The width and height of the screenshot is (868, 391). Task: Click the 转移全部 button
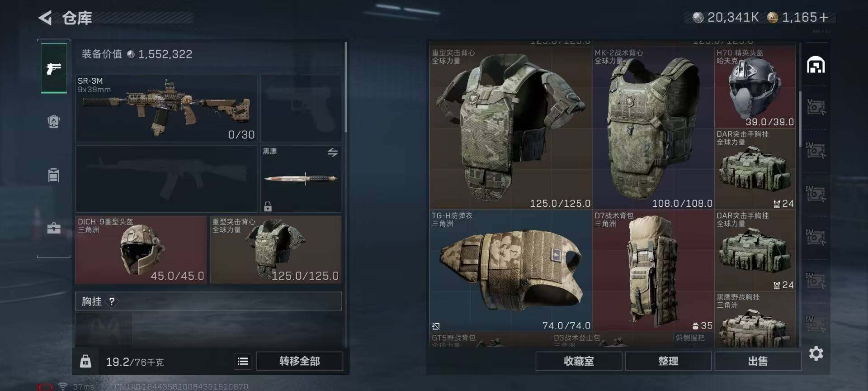click(299, 361)
